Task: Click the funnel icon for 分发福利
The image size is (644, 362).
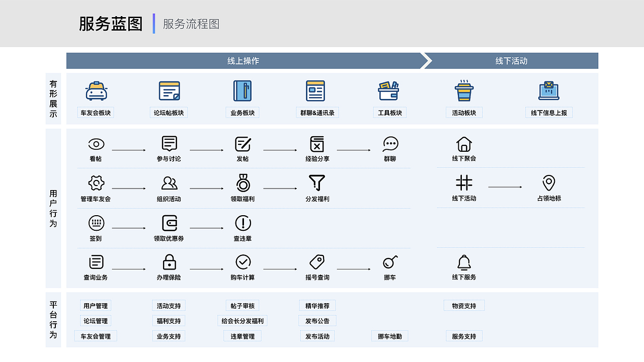Action: click(x=317, y=183)
